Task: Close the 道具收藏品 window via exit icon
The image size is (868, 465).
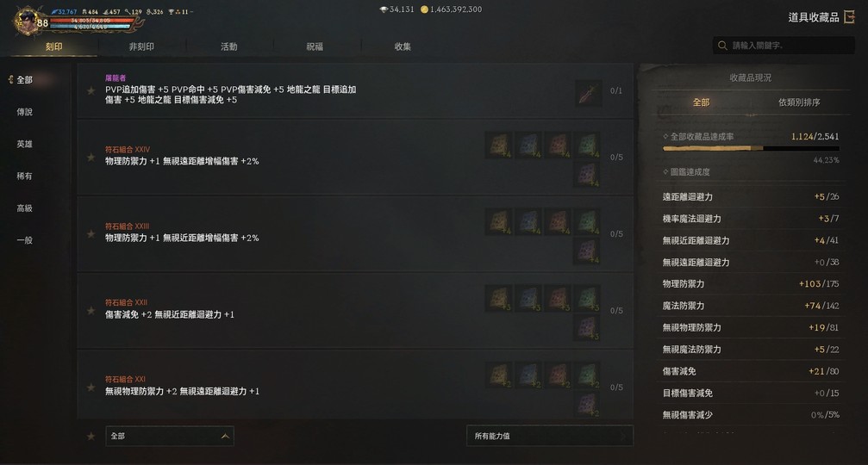Action: pyautogui.click(x=849, y=17)
